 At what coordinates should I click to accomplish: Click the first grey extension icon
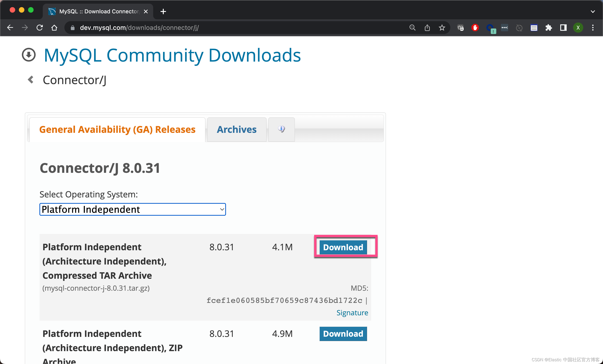pos(460,28)
